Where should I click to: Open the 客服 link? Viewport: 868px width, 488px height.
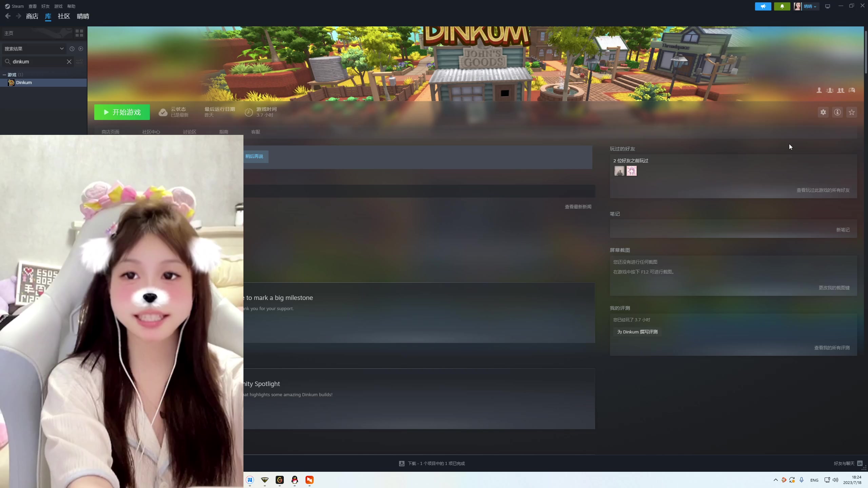(x=256, y=132)
